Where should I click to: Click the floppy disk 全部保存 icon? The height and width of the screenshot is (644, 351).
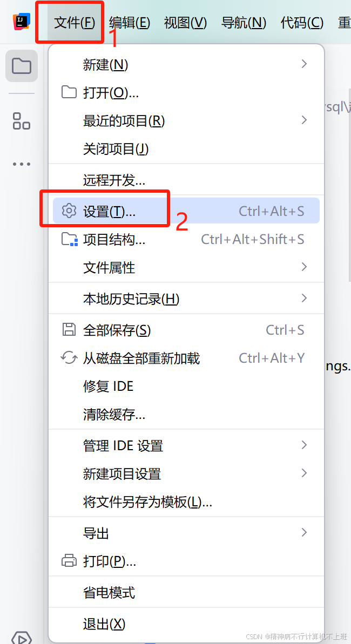pos(69,329)
